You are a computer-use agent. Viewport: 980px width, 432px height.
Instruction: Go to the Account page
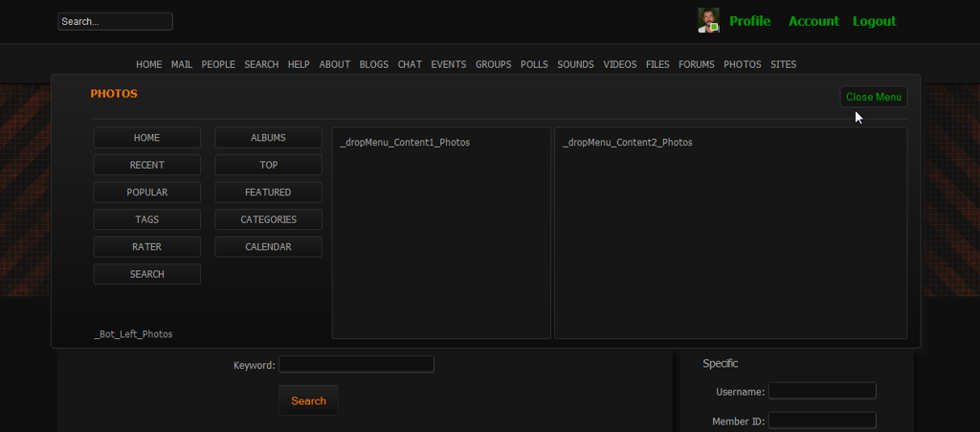point(813,21)
